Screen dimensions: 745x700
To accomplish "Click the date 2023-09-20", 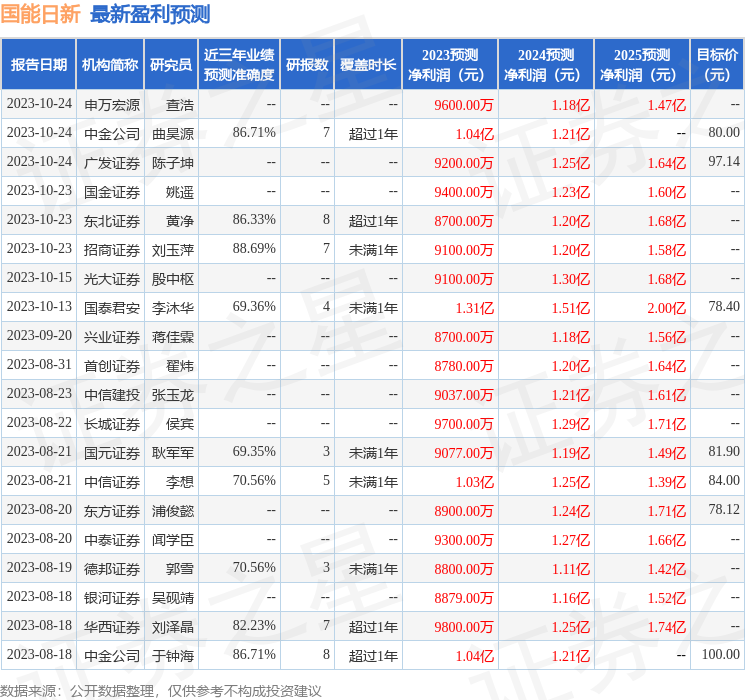I will point(39,336).
